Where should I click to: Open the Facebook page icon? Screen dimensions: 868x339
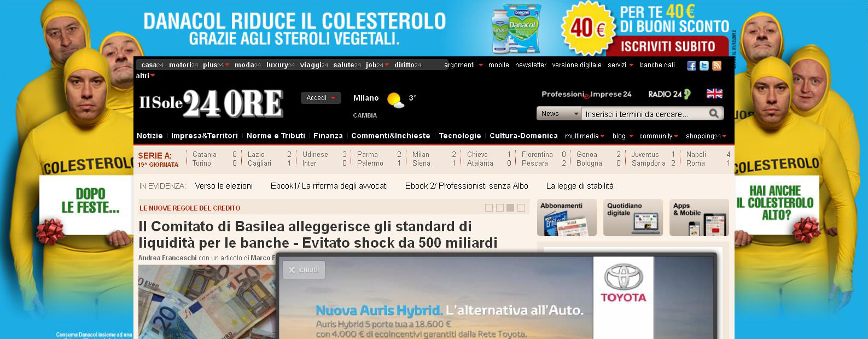coord(692,66)
